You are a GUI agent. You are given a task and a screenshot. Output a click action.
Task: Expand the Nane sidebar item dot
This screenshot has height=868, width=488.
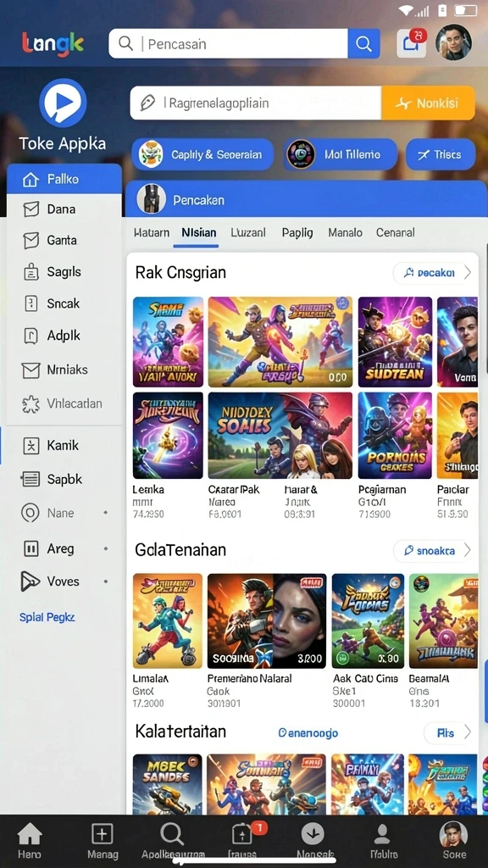(x=106, y=513)
